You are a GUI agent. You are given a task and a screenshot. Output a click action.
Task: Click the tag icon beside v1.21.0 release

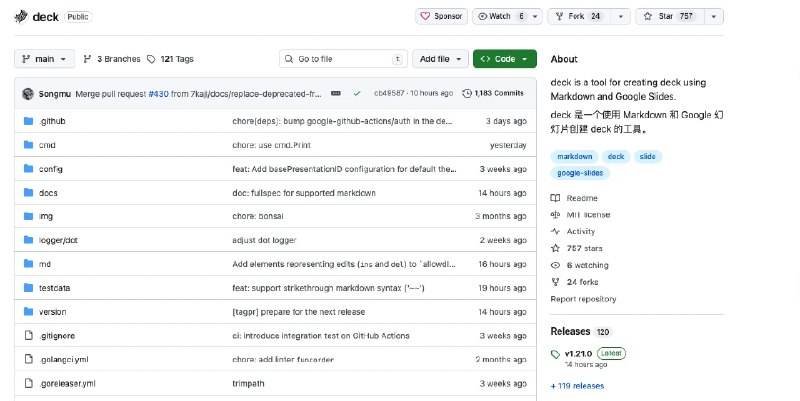(x=555, y=354)
